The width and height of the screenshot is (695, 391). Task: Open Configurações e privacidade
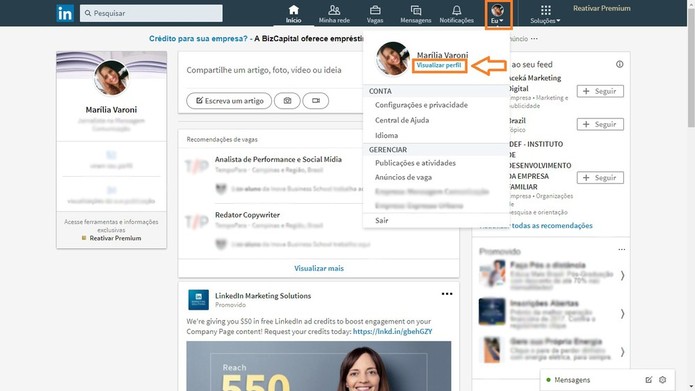tap(421, 105)
